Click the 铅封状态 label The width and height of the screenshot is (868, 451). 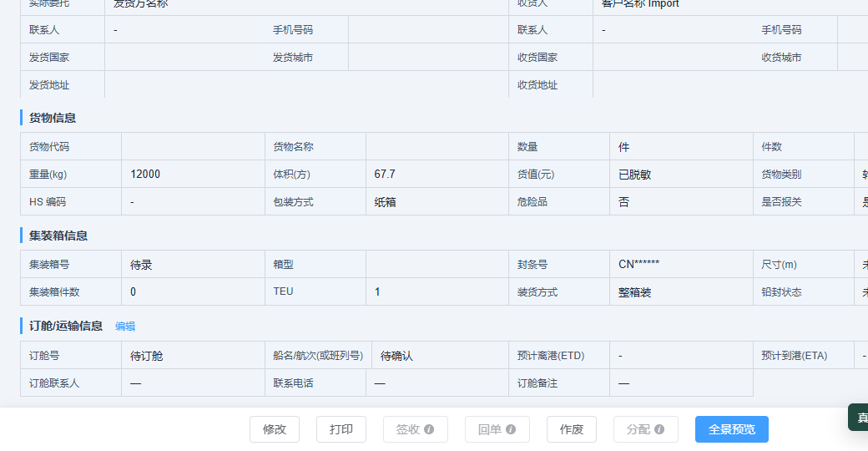click(782, 292)
